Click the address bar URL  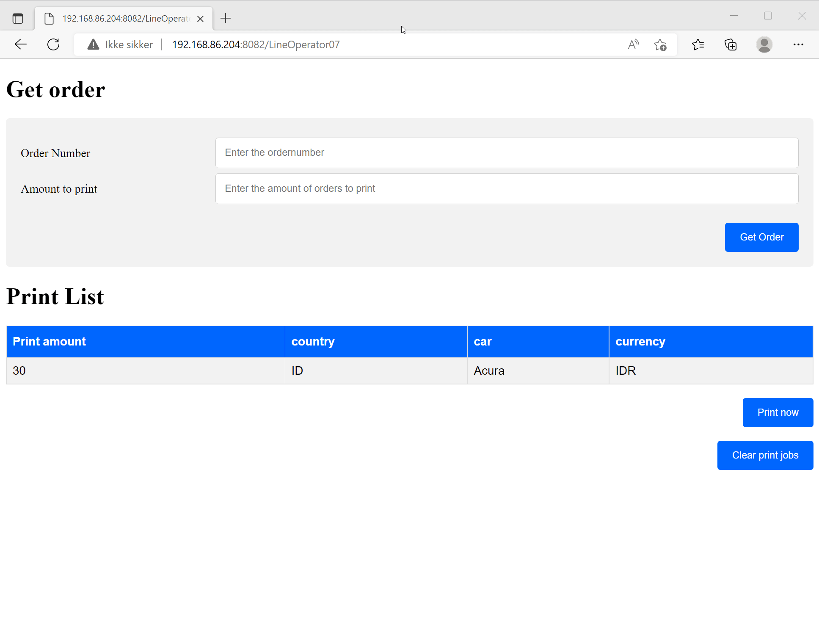pos(256,44)
